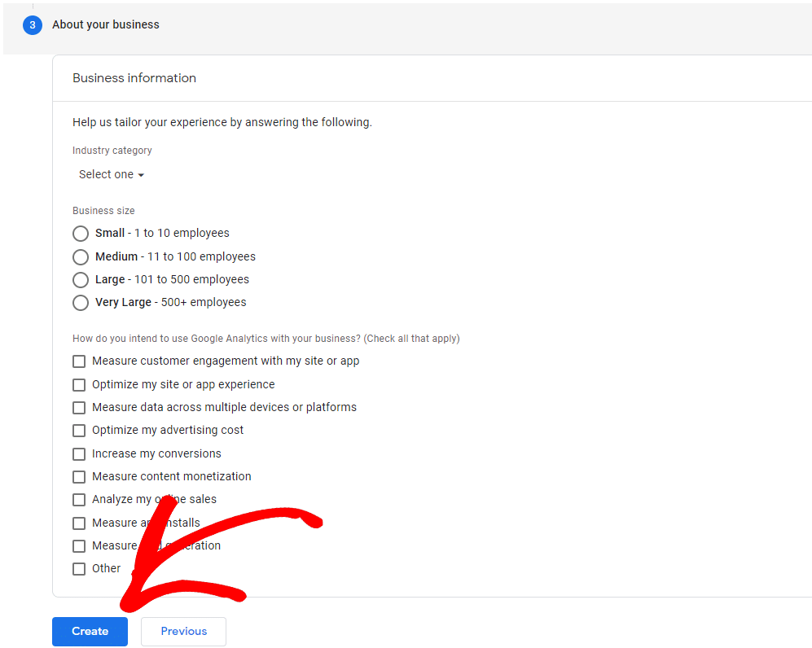812x648 pixels.
Task: Check Measure content monetization box
Action: pos(79,477)
